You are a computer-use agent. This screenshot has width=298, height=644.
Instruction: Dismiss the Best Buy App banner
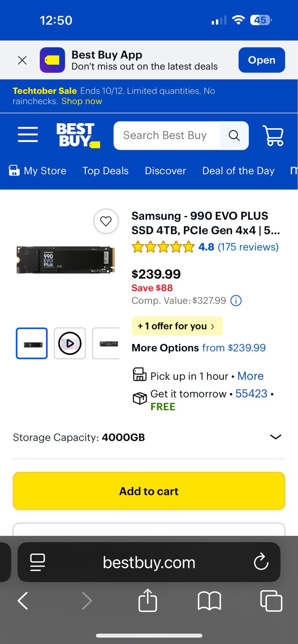coord(22,60)
